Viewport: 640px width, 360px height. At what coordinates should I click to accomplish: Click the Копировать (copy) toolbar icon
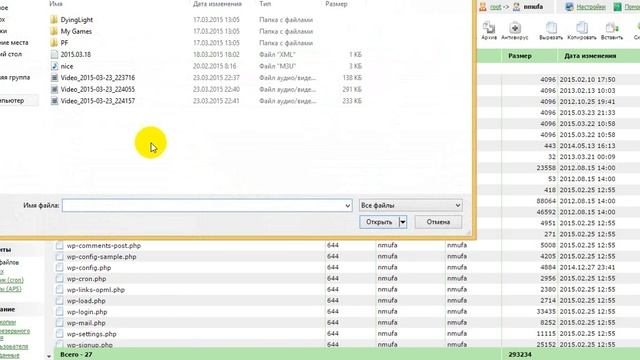(582, 28)
